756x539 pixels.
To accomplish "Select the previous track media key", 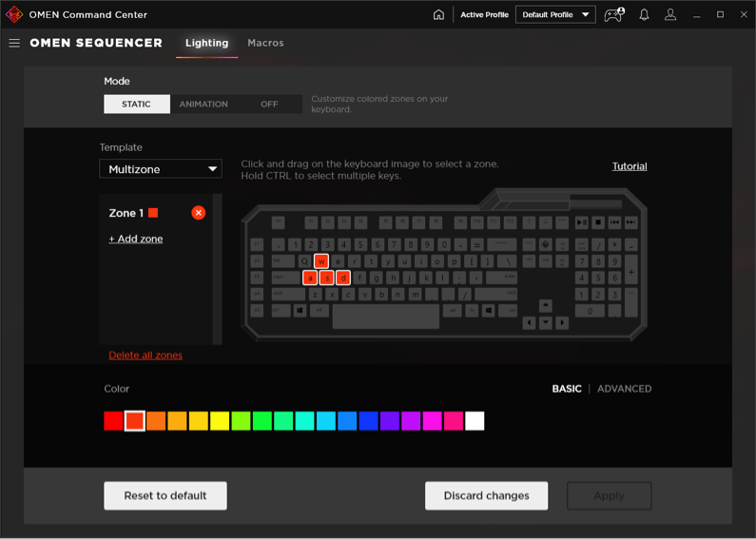I will tap(614, 222).
